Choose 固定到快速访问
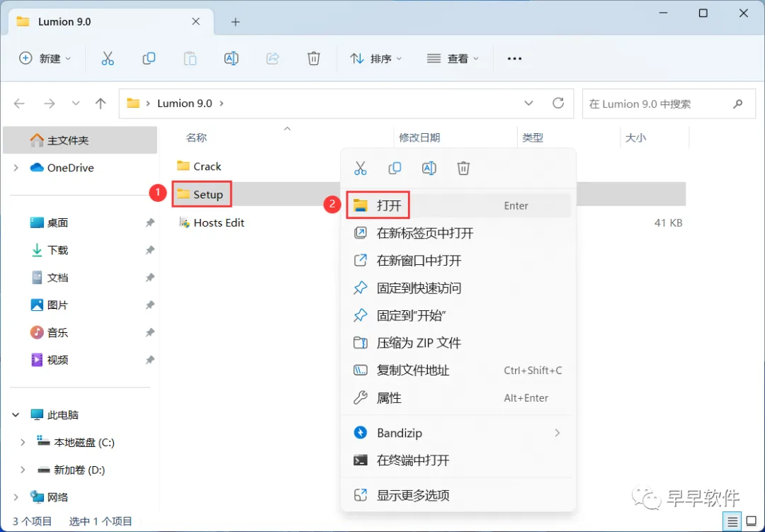This screenshot has height=532, width=765. pos(458,288)
